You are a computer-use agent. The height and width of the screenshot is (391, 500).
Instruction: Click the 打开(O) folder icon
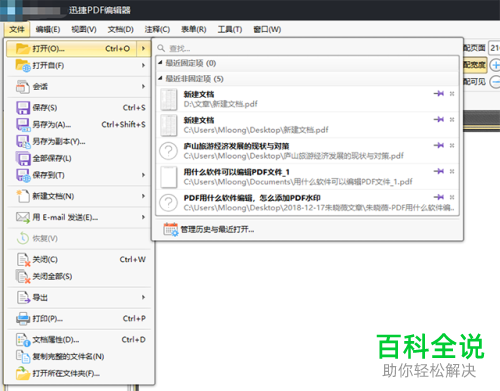point(23,49)
